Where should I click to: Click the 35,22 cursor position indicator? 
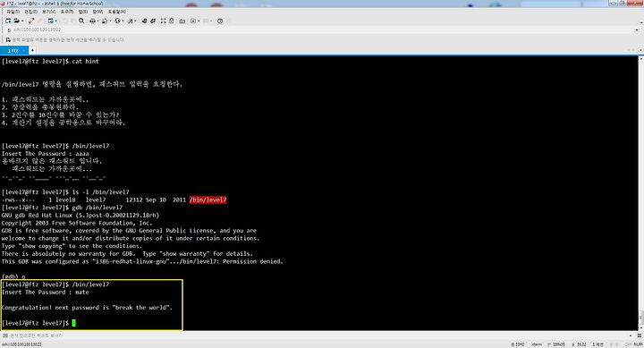[x=580, y=344]
